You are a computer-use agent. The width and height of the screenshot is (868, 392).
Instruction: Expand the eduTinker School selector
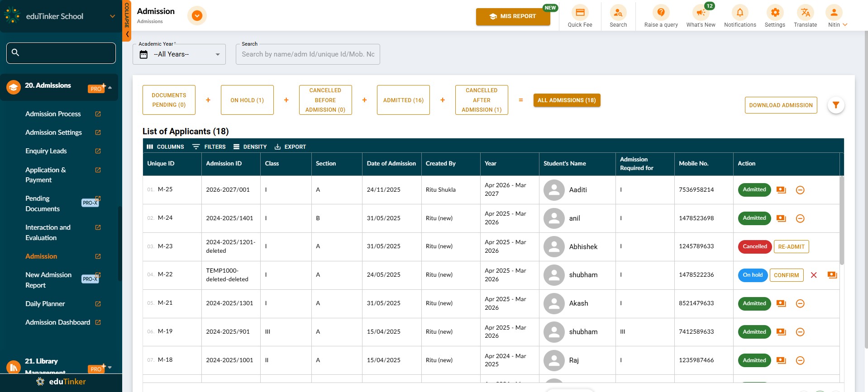(x=112, y=16)
